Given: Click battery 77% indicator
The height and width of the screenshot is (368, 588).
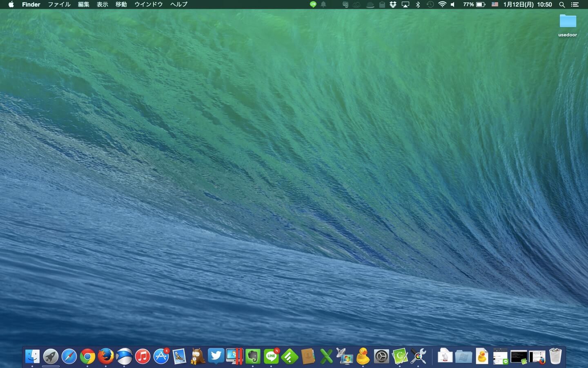Looking at the screenshot, I should 474,4.
